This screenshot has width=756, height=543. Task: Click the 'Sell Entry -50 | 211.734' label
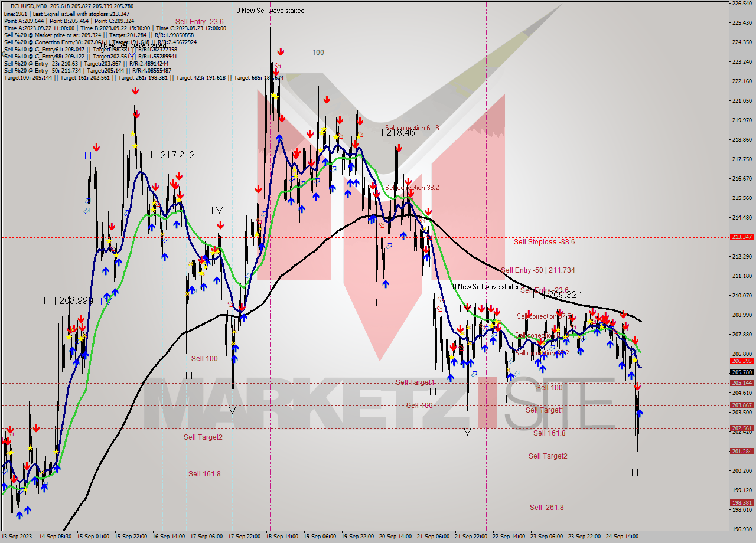coord(537,270)
